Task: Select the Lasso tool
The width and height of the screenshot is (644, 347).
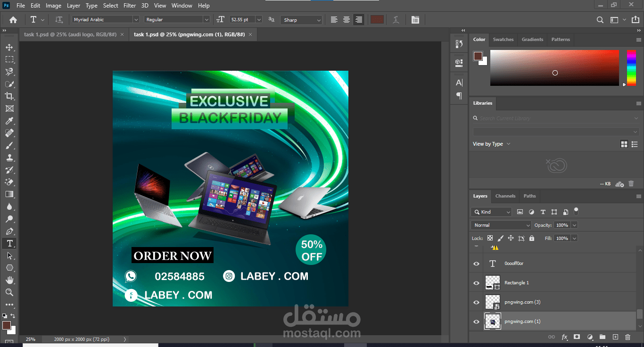Action: tap(9, 72)
